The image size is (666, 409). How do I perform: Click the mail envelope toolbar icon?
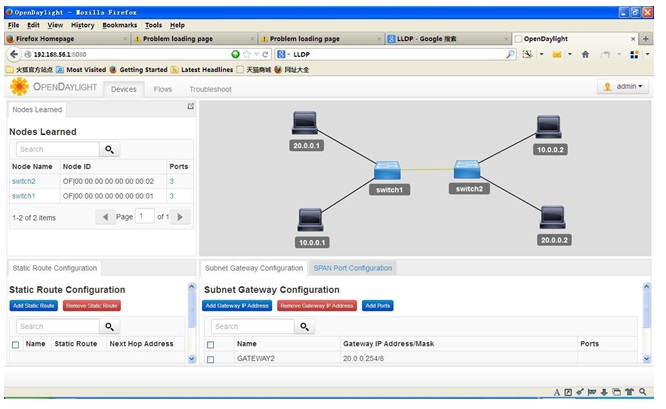tap(556, 54)
